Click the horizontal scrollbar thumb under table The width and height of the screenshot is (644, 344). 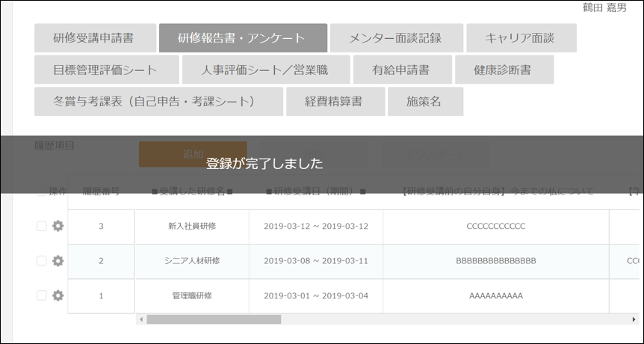click(x=213, y=319)
